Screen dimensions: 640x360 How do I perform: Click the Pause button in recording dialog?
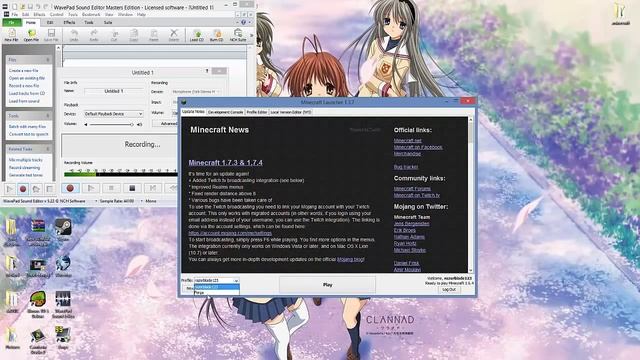tap(111, 188)
